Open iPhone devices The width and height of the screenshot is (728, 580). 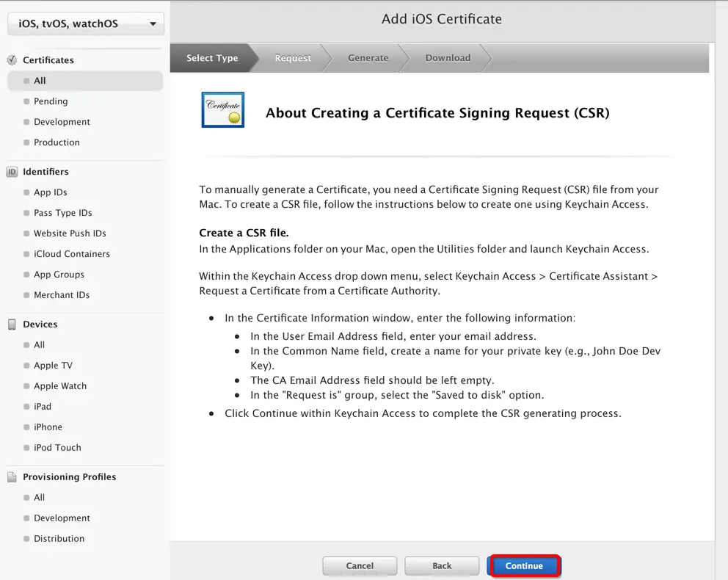point(48,427)
